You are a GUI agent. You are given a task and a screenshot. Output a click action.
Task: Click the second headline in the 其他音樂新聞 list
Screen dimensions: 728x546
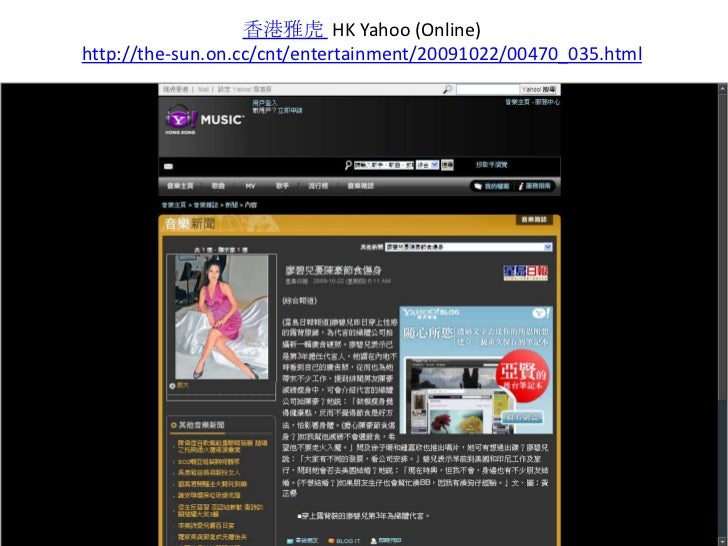pyautogui.click(x=209, y=462)
